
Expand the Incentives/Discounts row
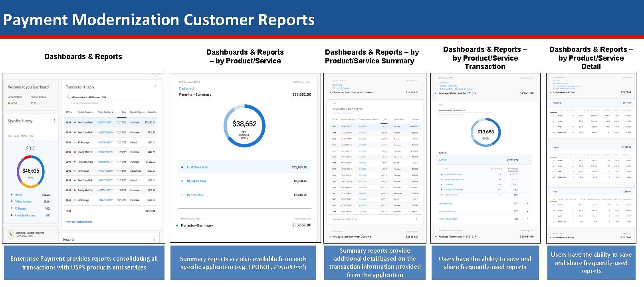(527, 211)
